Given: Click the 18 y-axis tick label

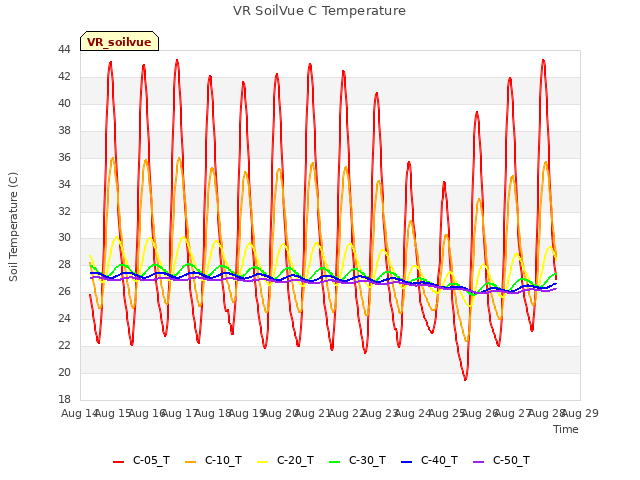Looking at the screenshot, I should click(x=64, y=399).
